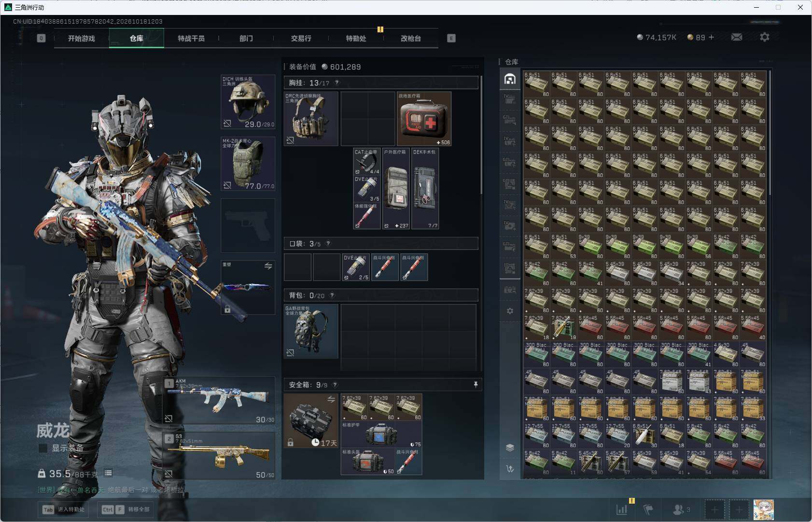Image resolution: width=812 pixels, height=522 pixels.
Task: Click the empty pistol slot
Action: pos(248,225)
